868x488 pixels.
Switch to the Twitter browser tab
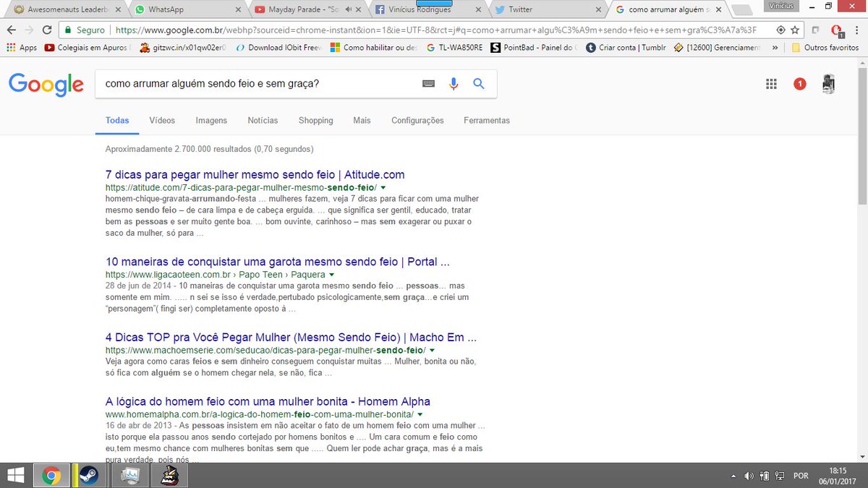(547, 9)
